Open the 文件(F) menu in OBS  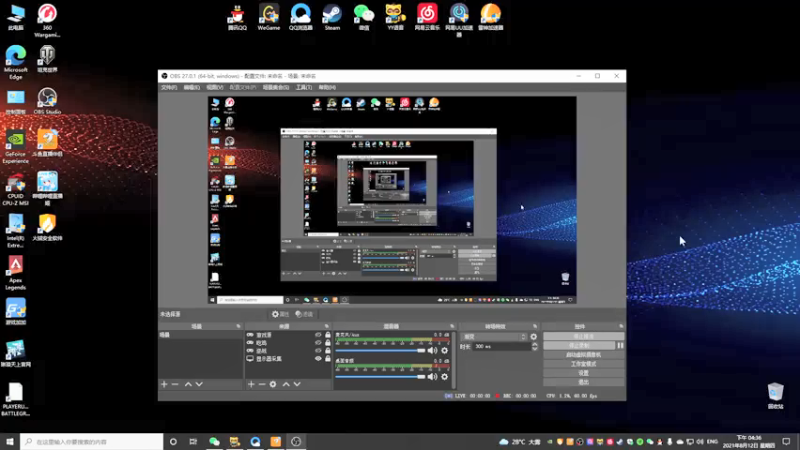pos(169,87)
